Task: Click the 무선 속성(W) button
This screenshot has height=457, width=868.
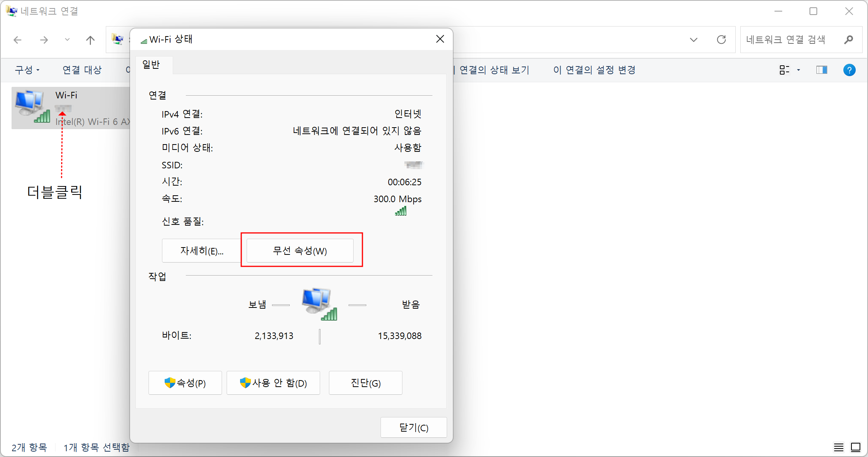Action: point(300,251)
